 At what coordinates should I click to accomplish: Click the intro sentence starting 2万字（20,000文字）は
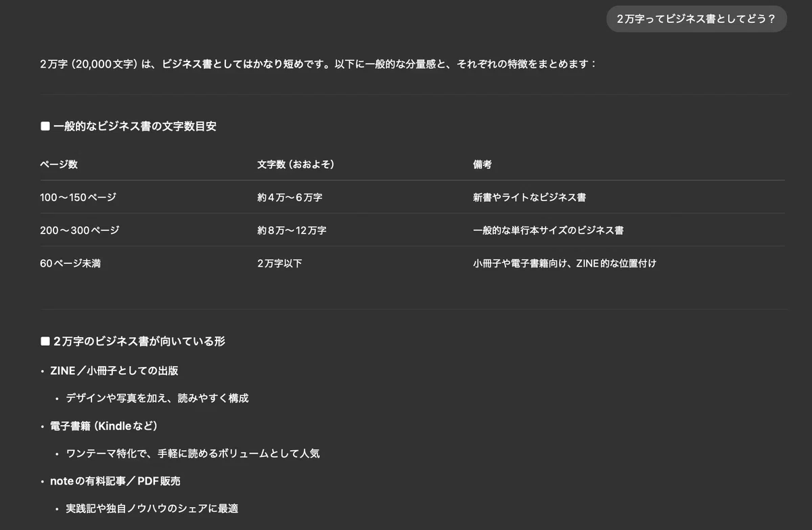pos(319,64)
